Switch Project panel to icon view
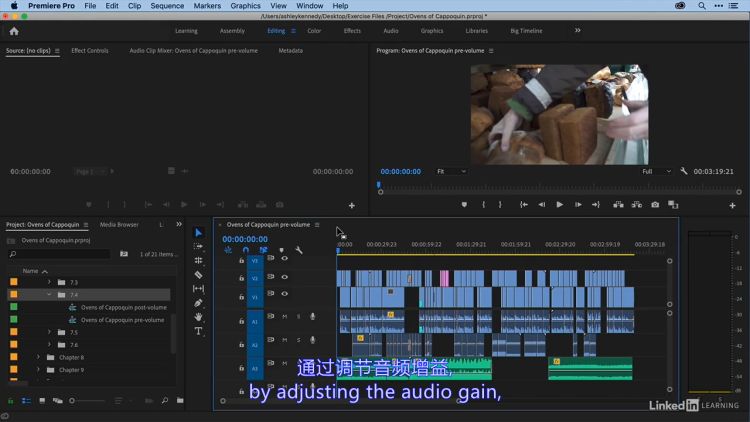The image size is (750, 422). [x=42, y=400]
